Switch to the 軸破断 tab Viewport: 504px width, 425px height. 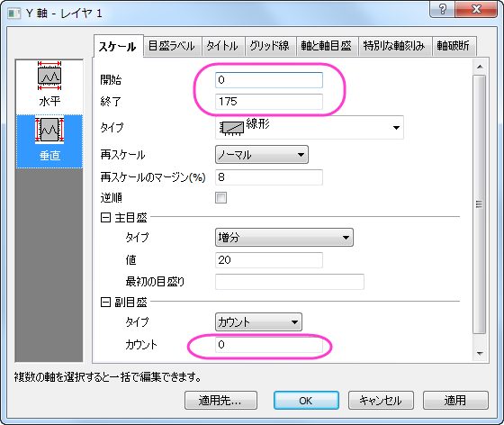tap(454, 46)
